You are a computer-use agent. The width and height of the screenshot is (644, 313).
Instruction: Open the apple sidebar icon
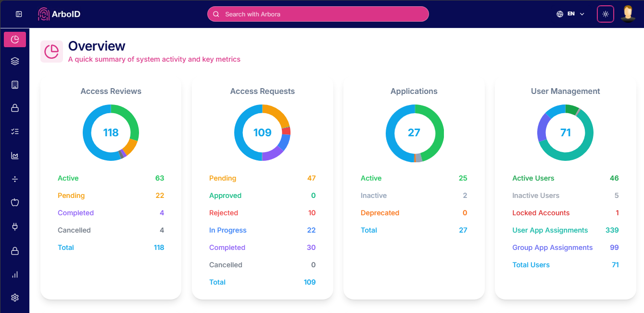(x=15, y=202)
